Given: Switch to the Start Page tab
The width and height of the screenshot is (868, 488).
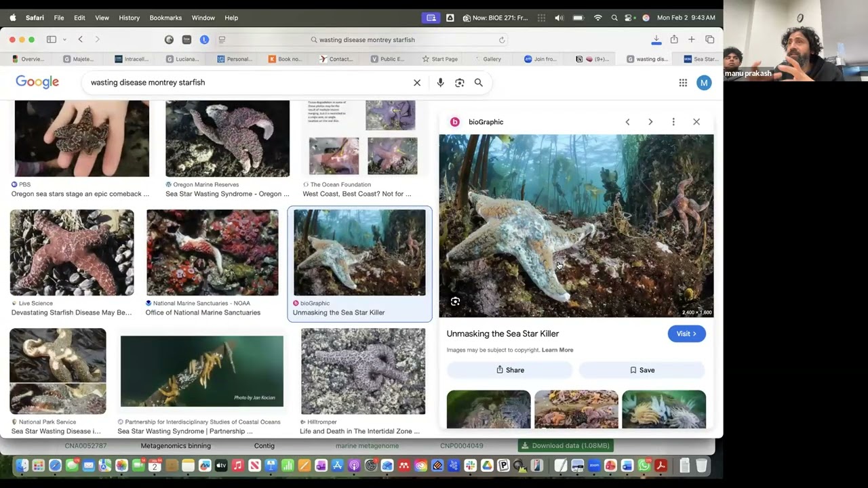Looking at the screenshot, I should tap(440, 59).
